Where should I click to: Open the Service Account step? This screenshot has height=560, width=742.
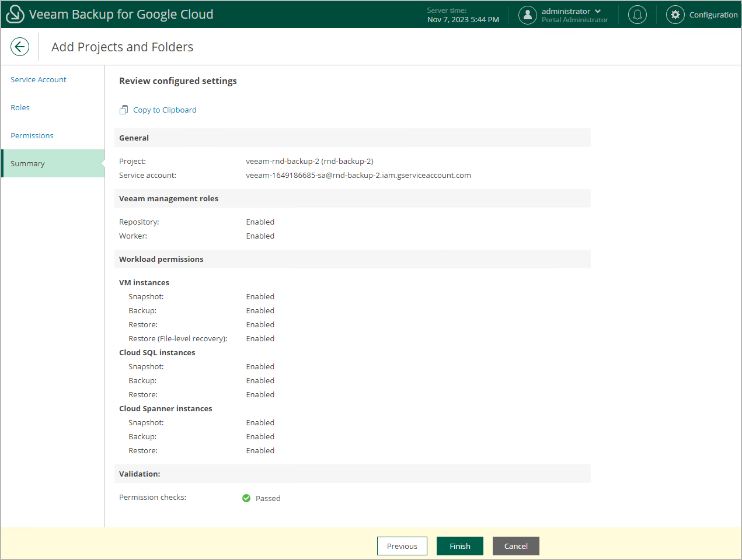coord(39,79)
